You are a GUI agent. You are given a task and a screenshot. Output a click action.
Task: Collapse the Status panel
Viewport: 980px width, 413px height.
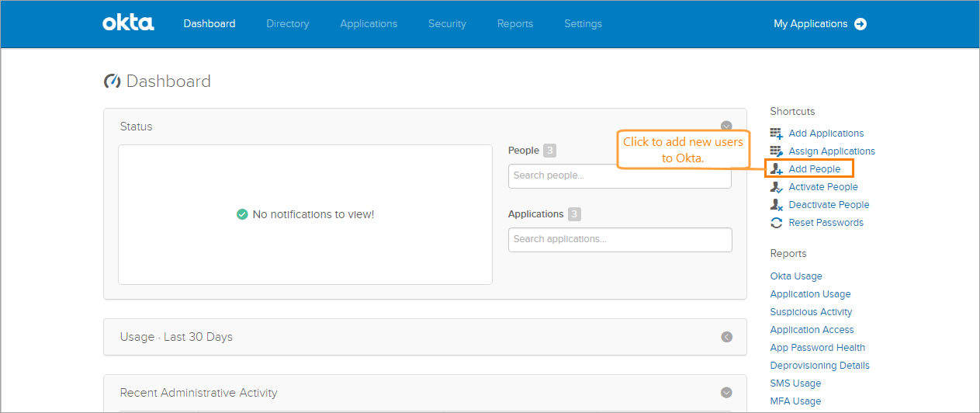(x=726, y=126)
